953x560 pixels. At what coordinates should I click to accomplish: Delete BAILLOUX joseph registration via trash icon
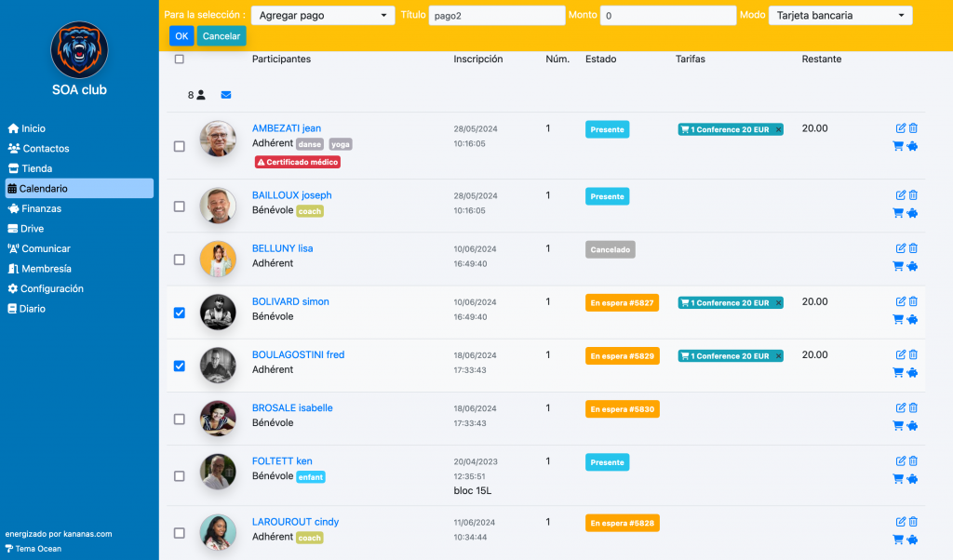click(913, 195)
